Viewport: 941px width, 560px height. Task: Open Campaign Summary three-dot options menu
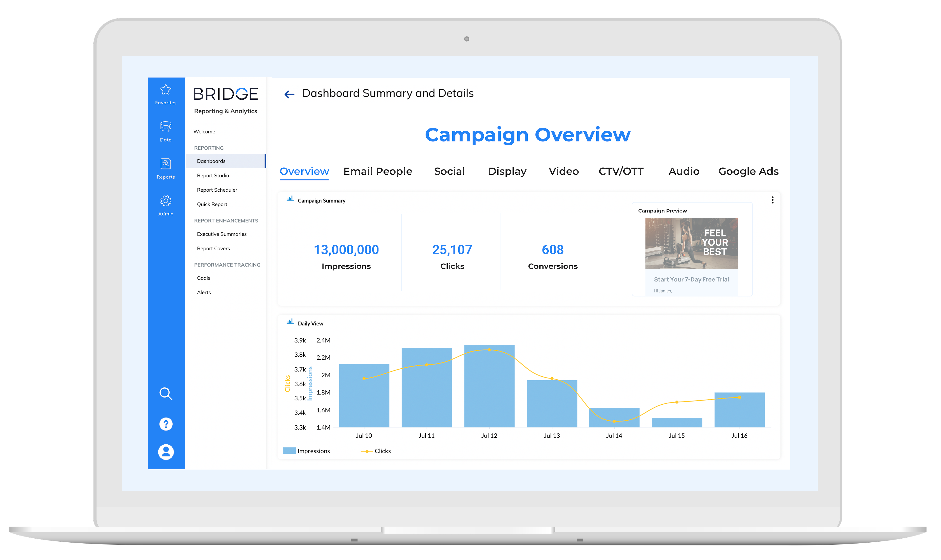(x=773, y=200)
